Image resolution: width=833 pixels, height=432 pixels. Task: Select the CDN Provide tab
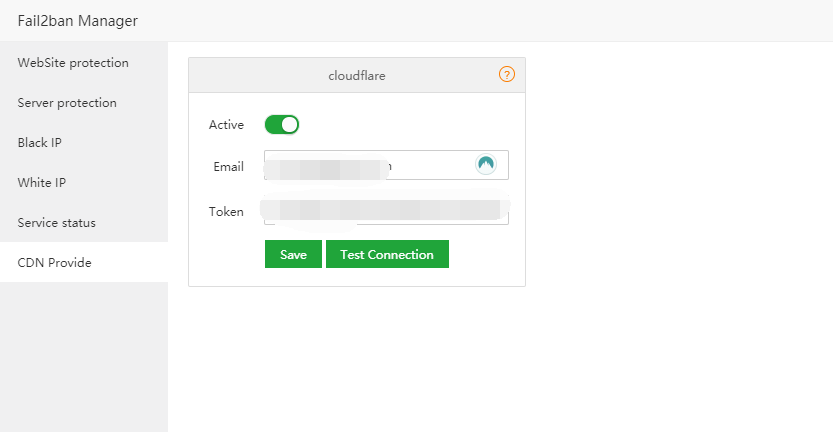[x=54, y=263]
